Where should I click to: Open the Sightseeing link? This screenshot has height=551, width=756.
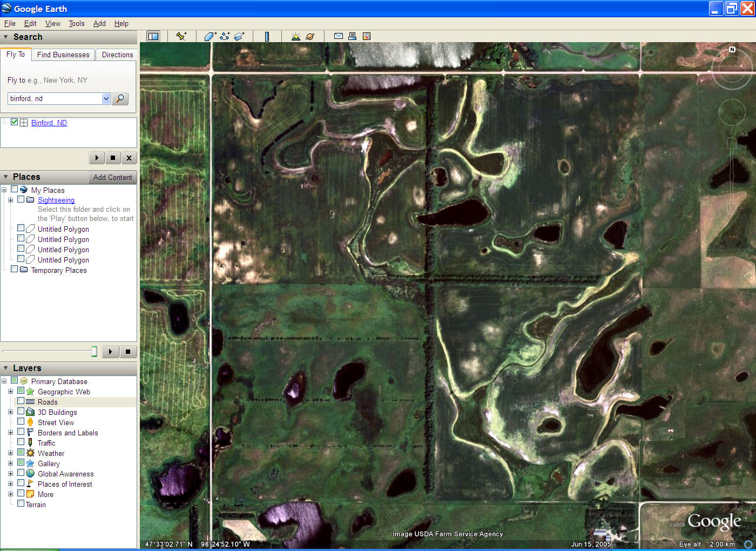click(x=56, y=200)
